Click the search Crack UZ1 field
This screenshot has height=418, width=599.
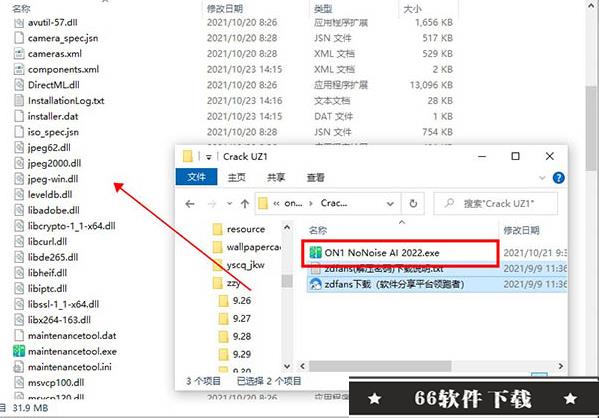(495, 204)
